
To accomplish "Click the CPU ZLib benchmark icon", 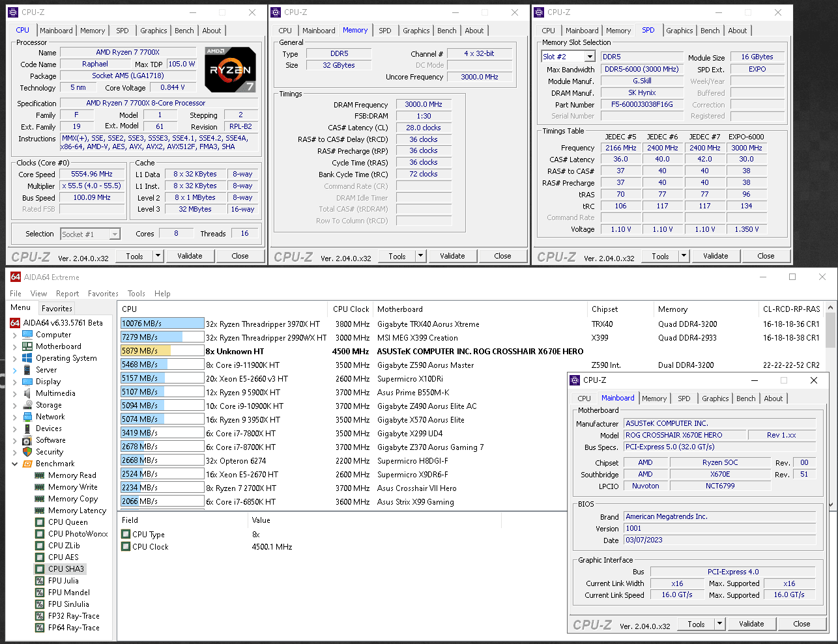I will (40, 546).
